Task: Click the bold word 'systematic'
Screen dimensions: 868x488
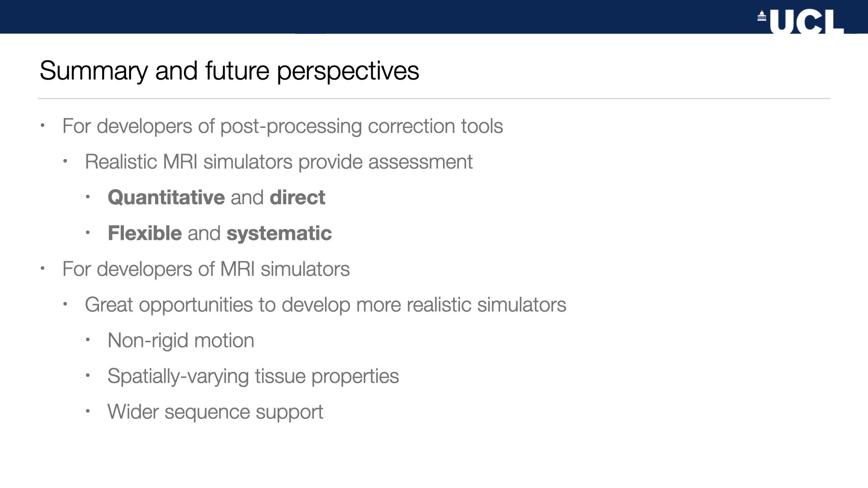Action: (x=279, y=233)
